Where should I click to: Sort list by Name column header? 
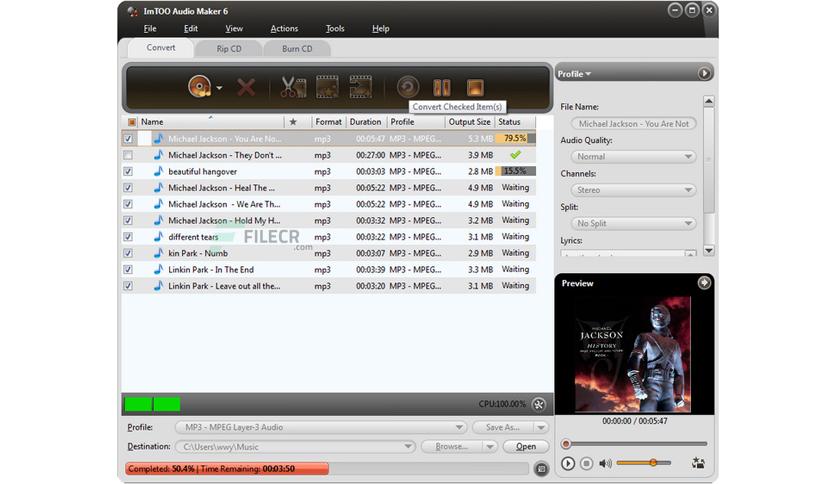(x=211, y=122)
